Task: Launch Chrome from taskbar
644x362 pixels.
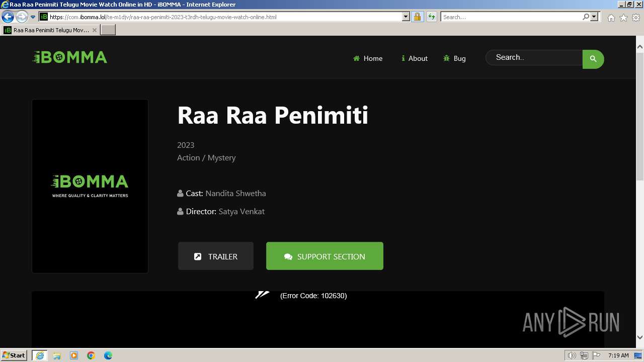Action: tap(91, 355)
